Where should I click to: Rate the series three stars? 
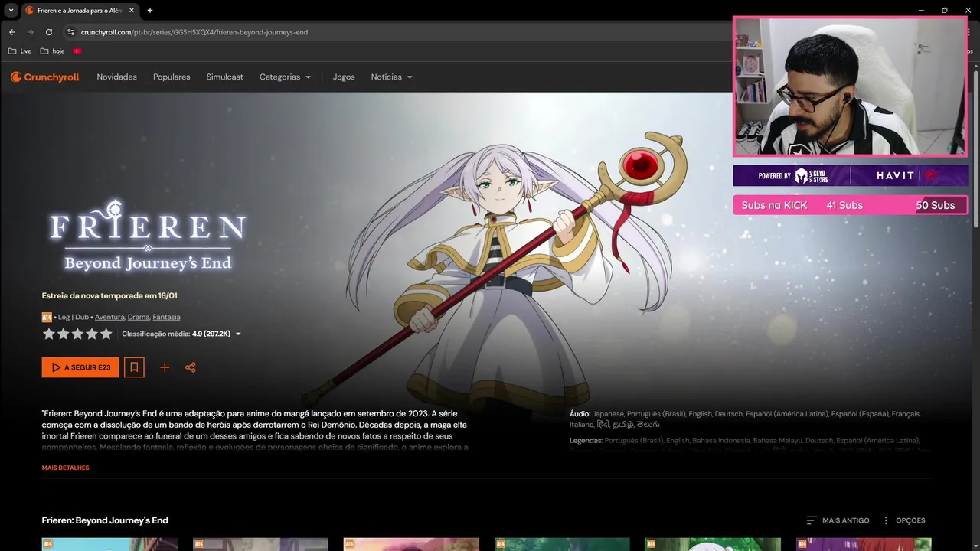pyautogui.click(x=77, y=334)
